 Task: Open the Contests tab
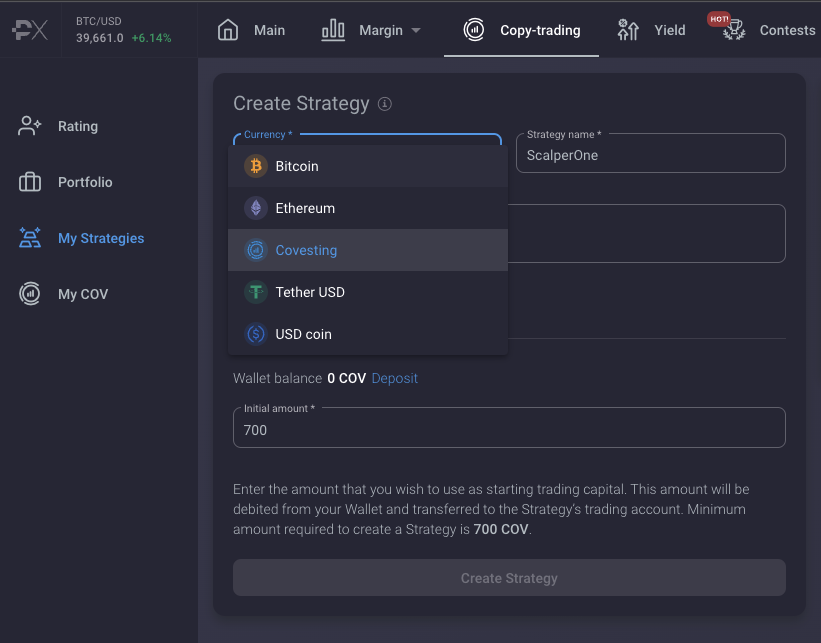[769, 30]
